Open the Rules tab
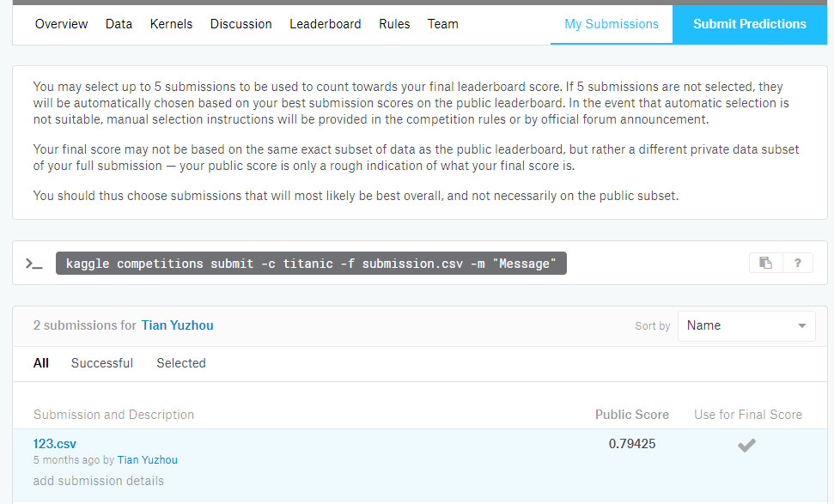This screenshot has height=504, width=834. (x=394, y=24)
